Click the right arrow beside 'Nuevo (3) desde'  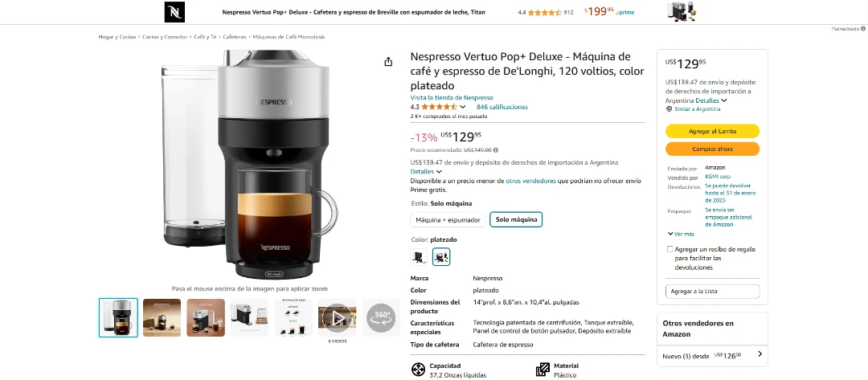(x=759, y=354)
